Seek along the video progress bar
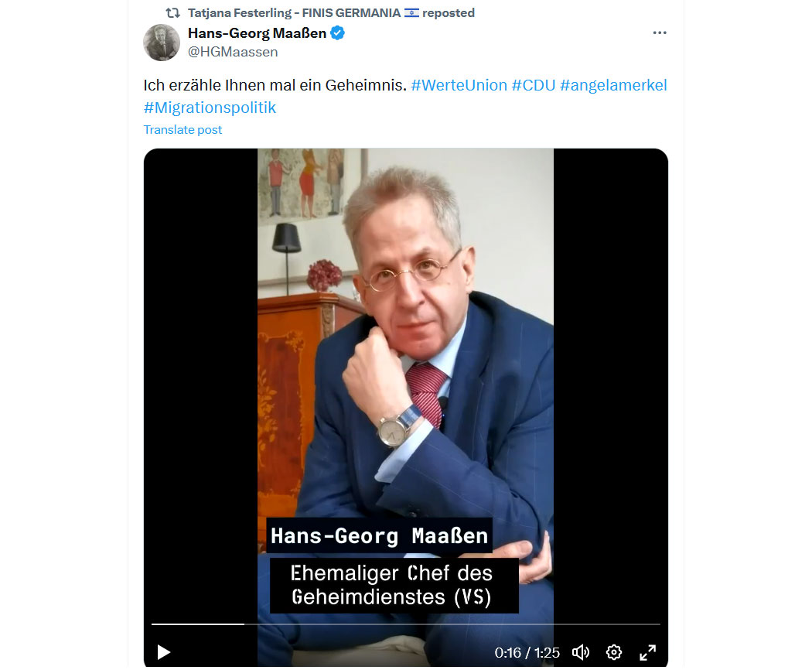Image resolution: width=812 pixels, height=670 pixels. [405, 624]
